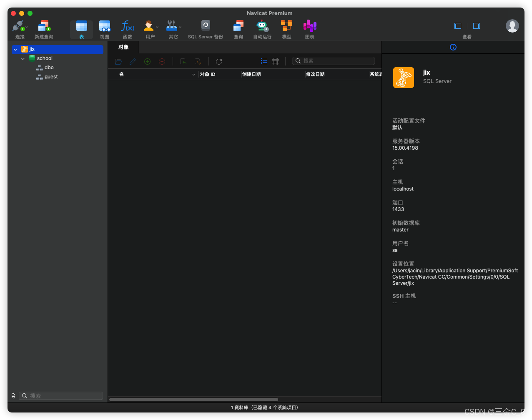Click the user account avatar

pyautogui.click(x=512, y=26)
